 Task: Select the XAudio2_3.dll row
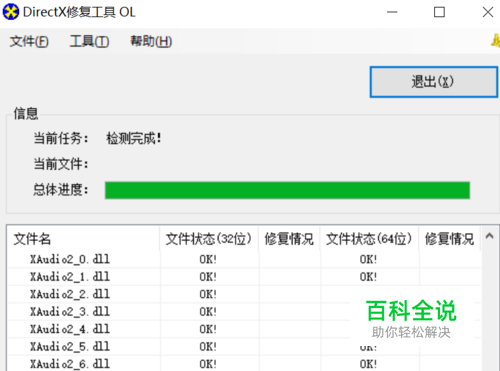(244, 311)
